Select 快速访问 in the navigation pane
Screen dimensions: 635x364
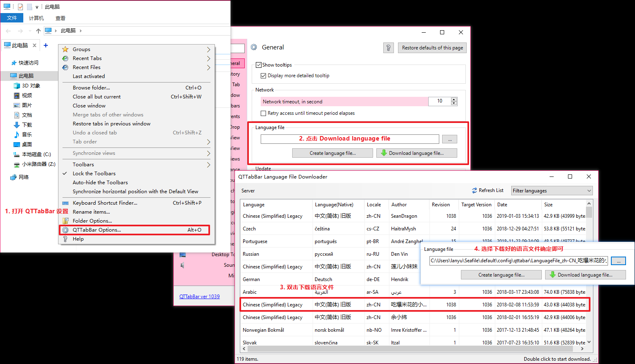click(28, 63)
